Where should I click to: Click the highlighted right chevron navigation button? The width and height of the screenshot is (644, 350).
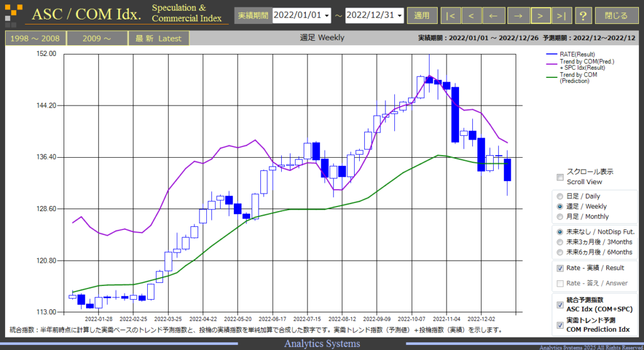pyautogui.click(x=540, y=16)
